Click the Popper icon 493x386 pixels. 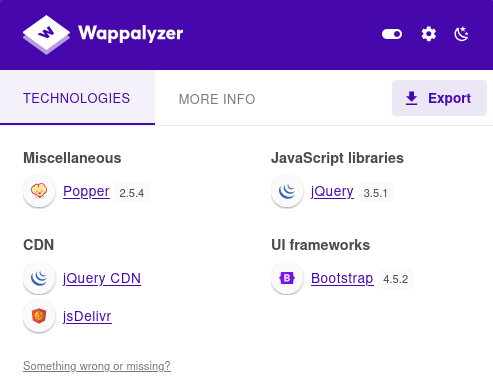point(39,191)
